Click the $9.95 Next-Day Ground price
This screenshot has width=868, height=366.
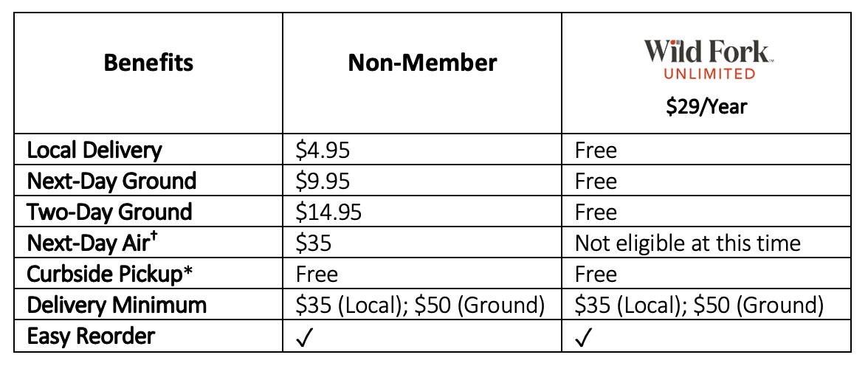point(323,182)
